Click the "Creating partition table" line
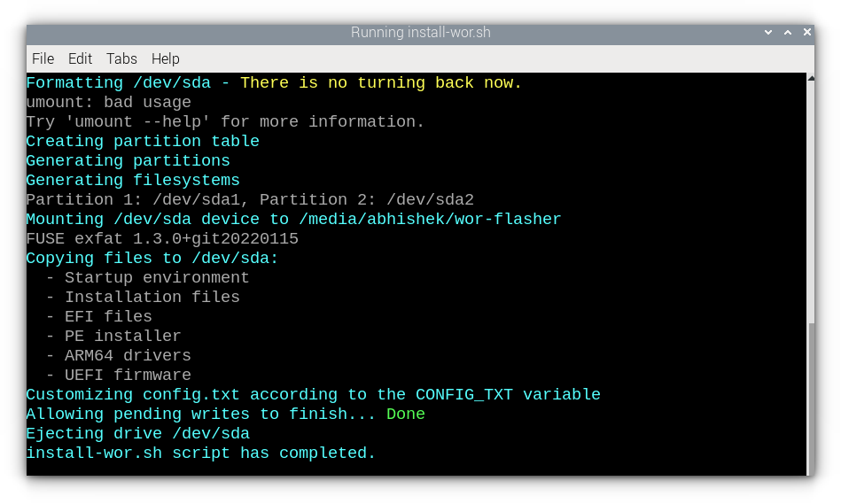The width and height of the screenshot is (841, 504). point(143,141)
